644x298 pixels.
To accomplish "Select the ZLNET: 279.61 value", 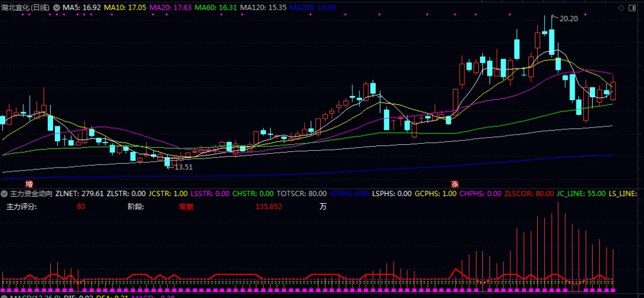I will (80, 193).
